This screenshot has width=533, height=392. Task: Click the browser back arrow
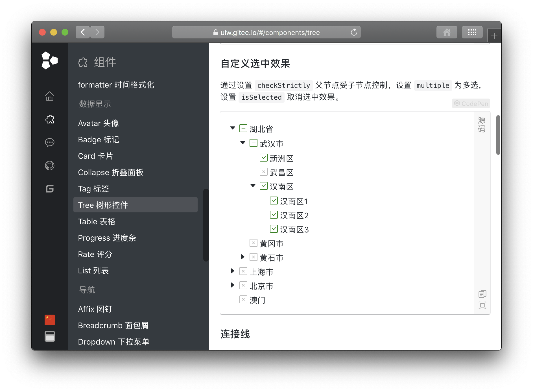83,32
